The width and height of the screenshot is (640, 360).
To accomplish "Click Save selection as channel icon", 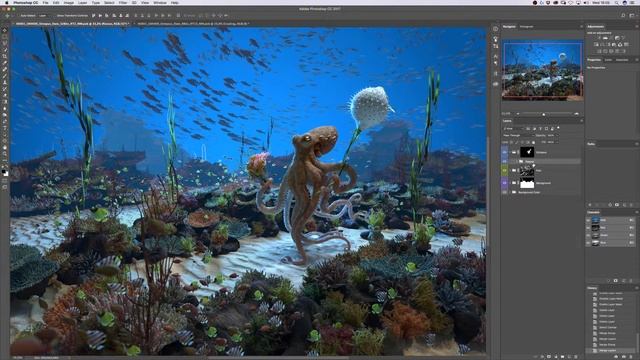I will 616,281.
